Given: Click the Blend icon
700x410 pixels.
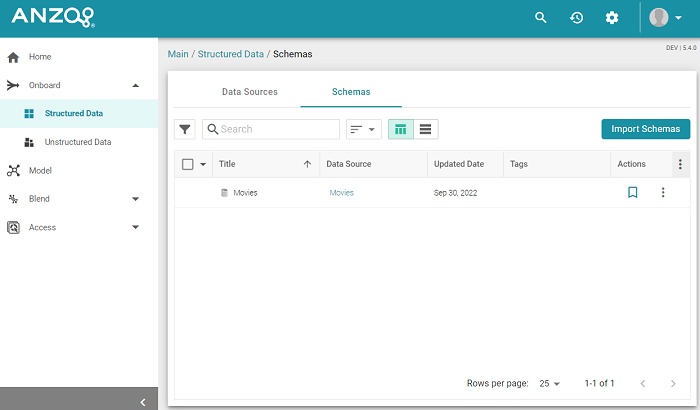Looking at the screenshot, I should [x=13, y=199].
